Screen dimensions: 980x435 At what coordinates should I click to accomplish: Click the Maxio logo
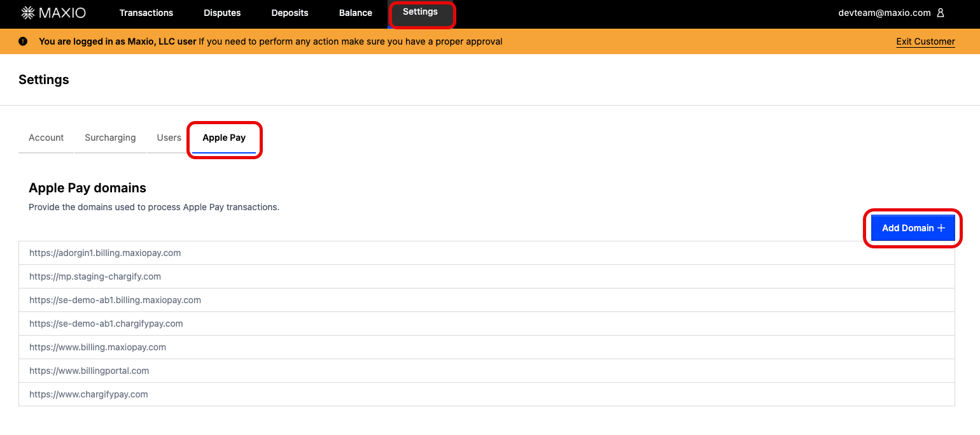(53, 13)
